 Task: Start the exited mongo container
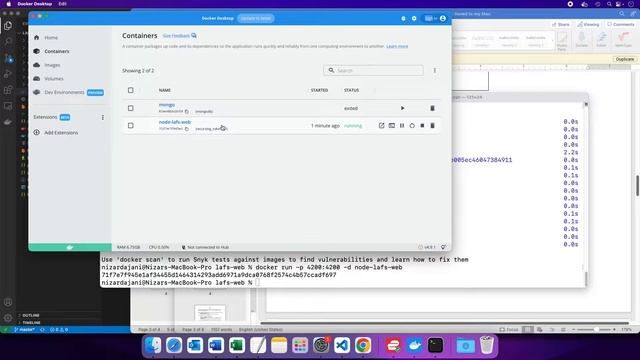click(402, 108)
